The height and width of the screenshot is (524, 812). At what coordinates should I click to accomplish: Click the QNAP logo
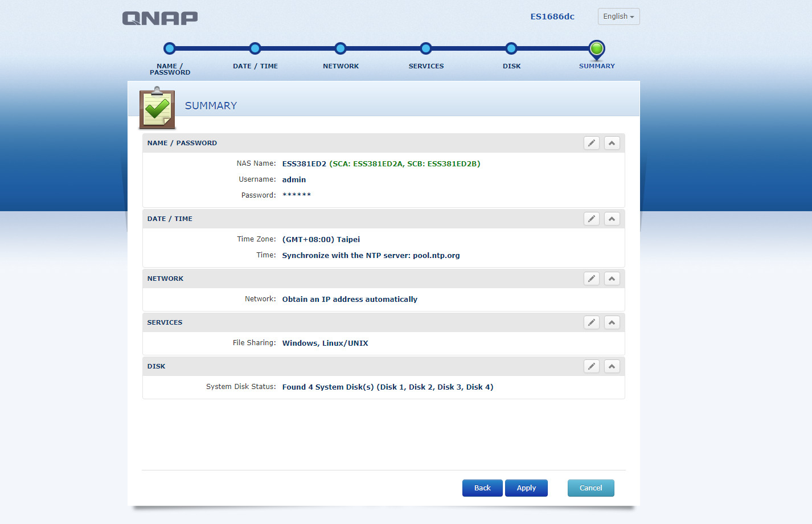[x=160, y=18]
